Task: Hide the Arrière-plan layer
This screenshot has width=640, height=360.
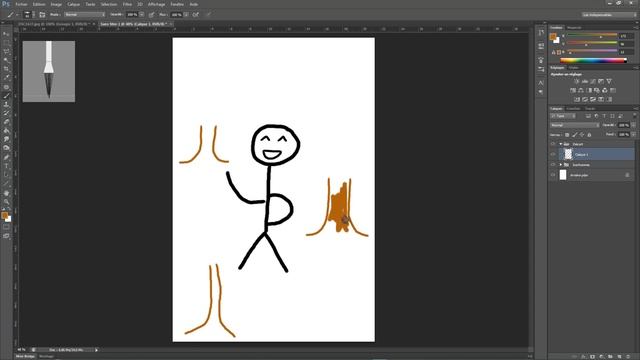Action: pyautogui.click(x=553, y=175)
